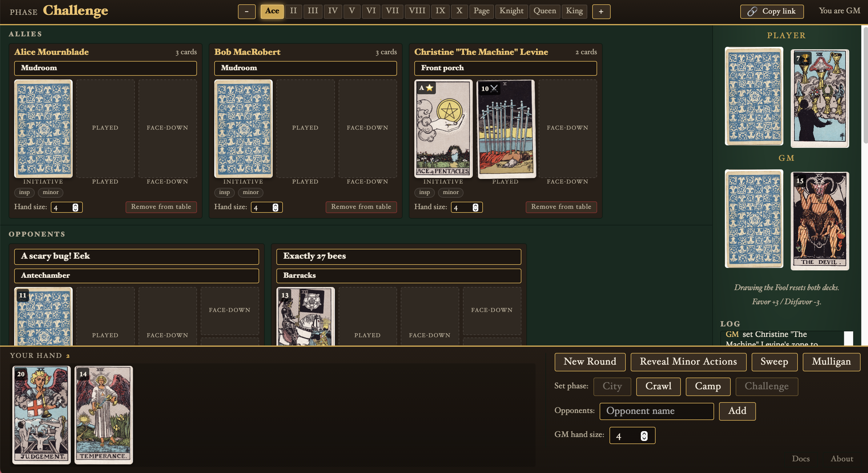Click the New Round button

point(590,362)
